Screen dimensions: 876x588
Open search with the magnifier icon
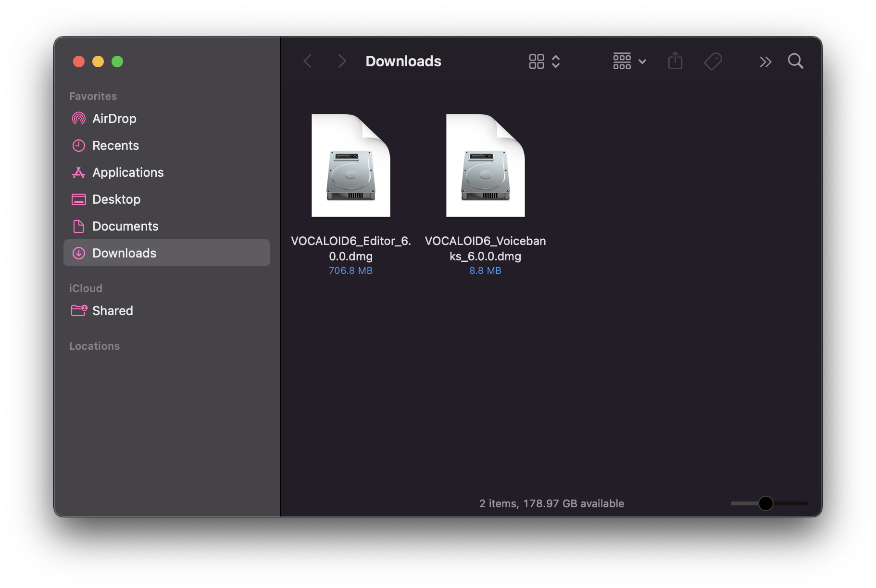(x=796, y=61)
